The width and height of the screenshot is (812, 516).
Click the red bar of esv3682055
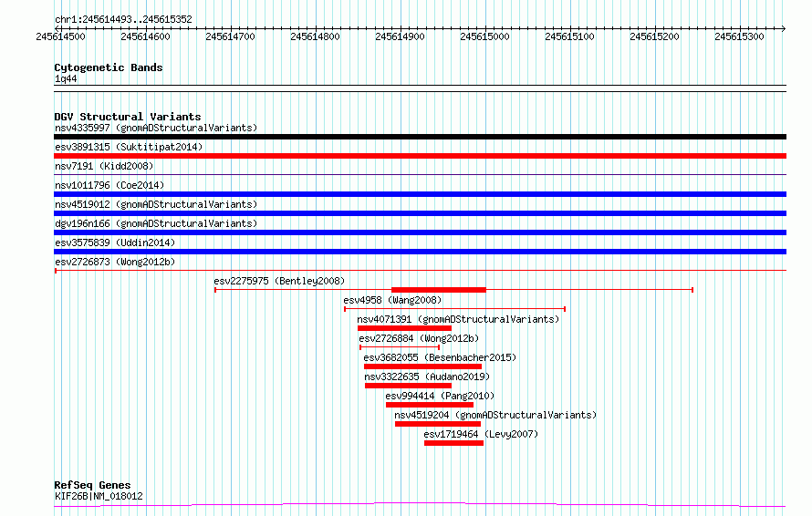422,366
